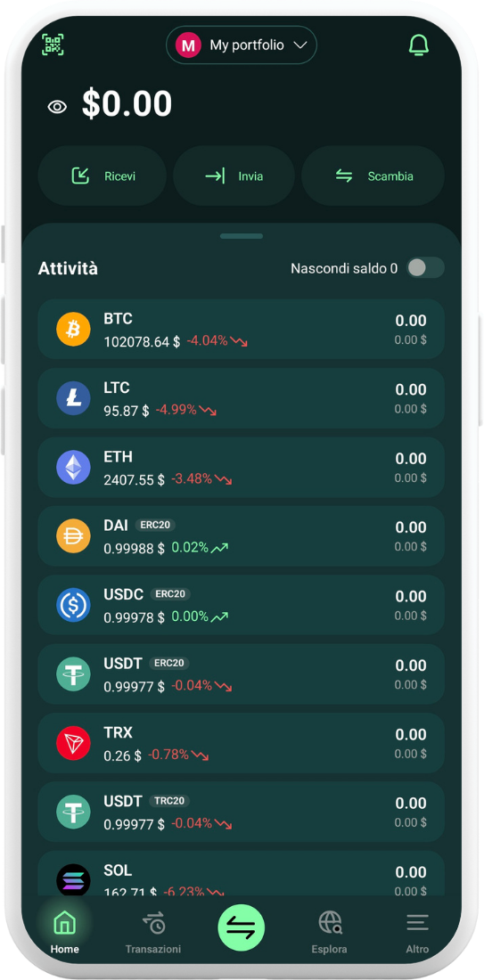The height and width of the screenshot is (980, 484).
Task: Hide balance with the eye icon
Action: click(x=57, y=106)
